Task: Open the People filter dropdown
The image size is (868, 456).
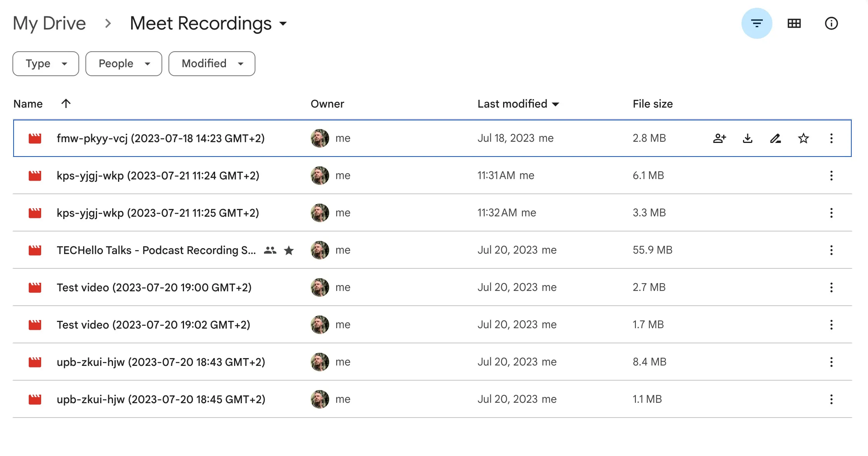Action: (x=123, y=63)
